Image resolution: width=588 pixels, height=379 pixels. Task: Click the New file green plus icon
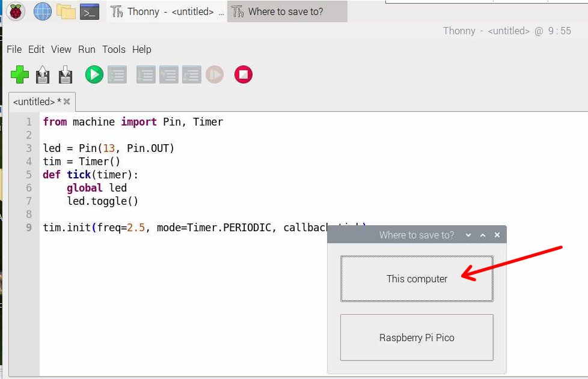click(19, 74)
